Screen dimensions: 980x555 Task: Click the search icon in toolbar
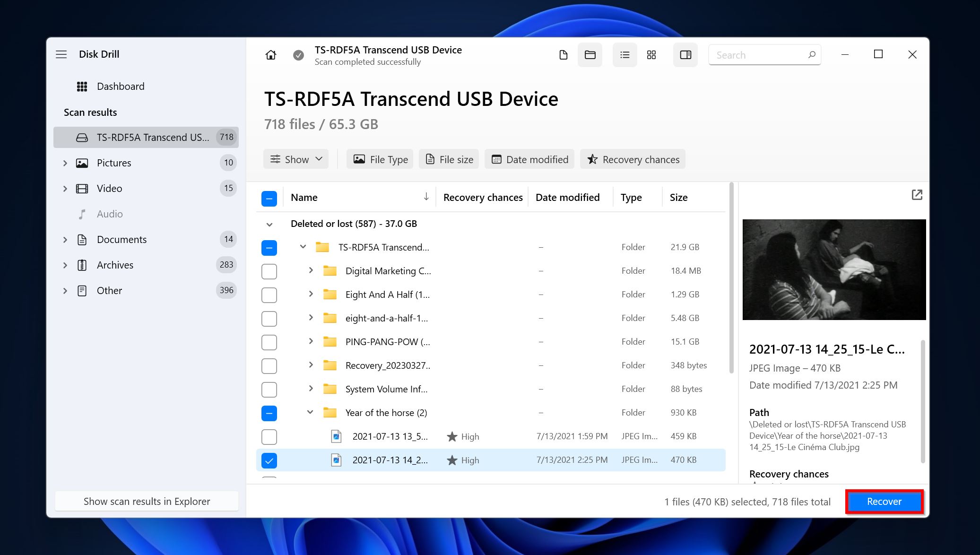click(811, 55)
